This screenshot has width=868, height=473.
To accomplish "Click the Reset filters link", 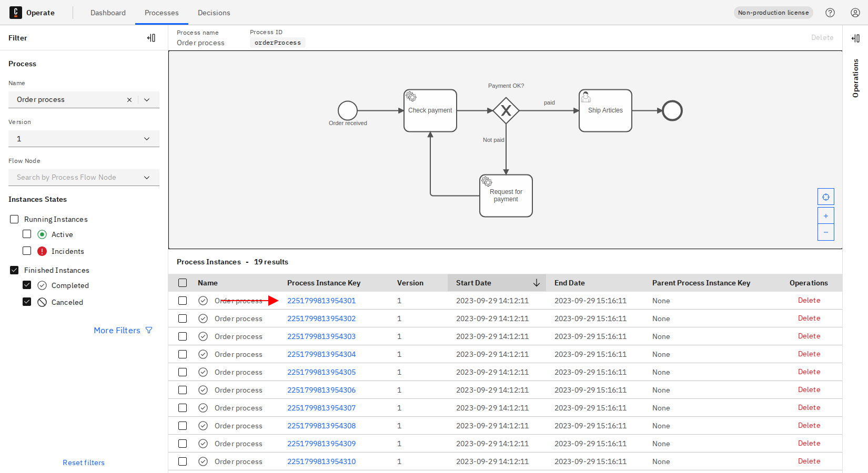I will (x=83, y=462).
